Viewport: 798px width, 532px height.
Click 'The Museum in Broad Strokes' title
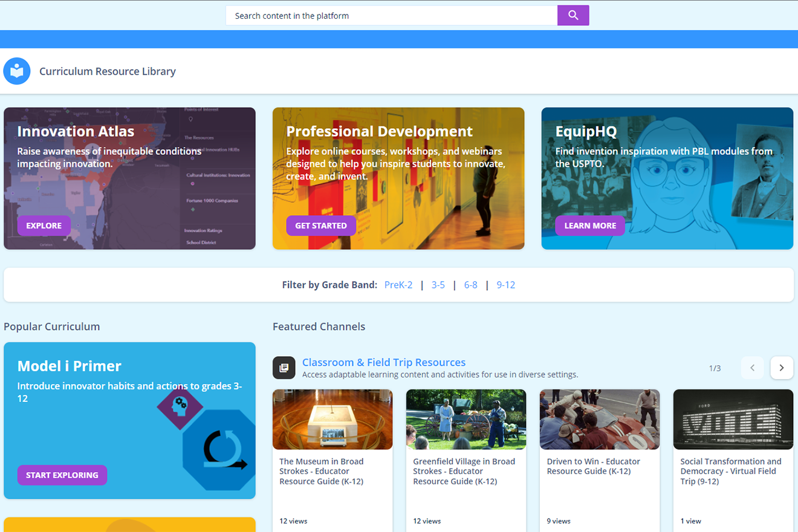(322, 472)
